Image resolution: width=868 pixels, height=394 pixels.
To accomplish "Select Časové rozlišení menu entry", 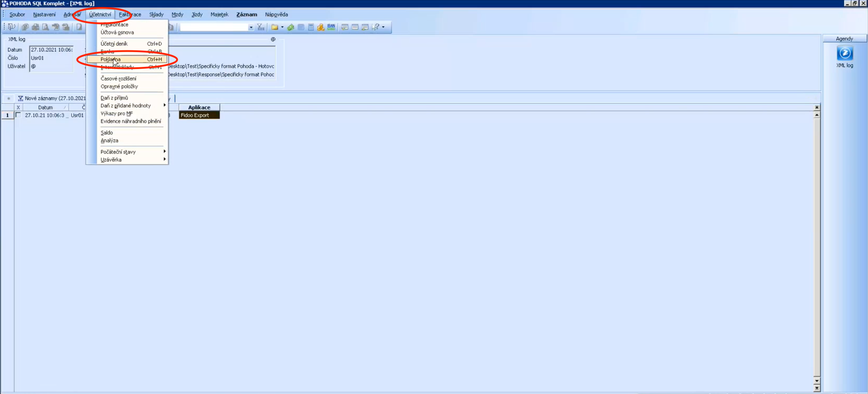I will (127, 78).
